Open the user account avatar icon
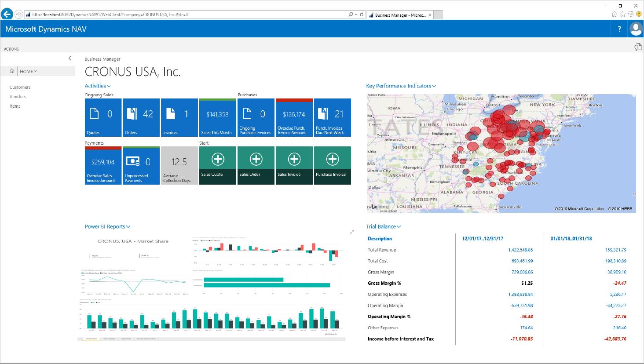The image size is (644, 364). (x=636, y=29)
